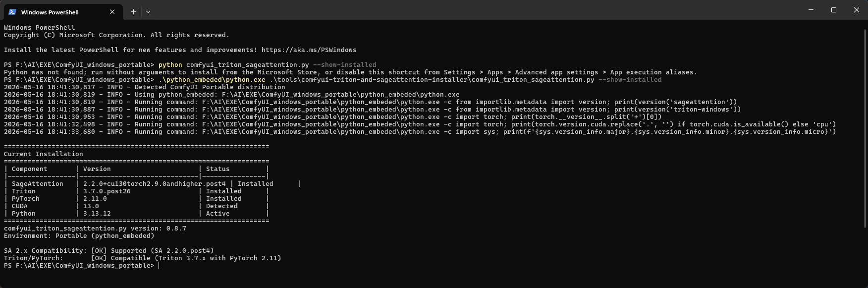Open a new tab with the plus button

[x=133, y=12]
